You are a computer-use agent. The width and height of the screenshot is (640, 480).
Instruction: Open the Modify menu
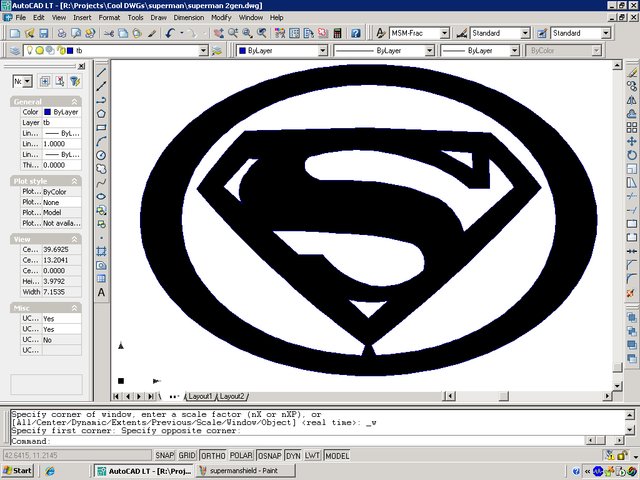tap(221, 18)
